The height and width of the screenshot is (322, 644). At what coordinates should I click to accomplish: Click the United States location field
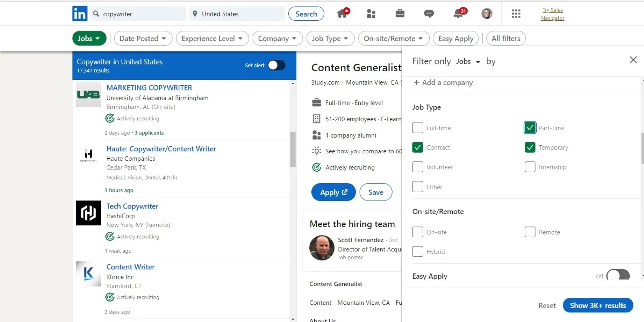click(237, 14)
